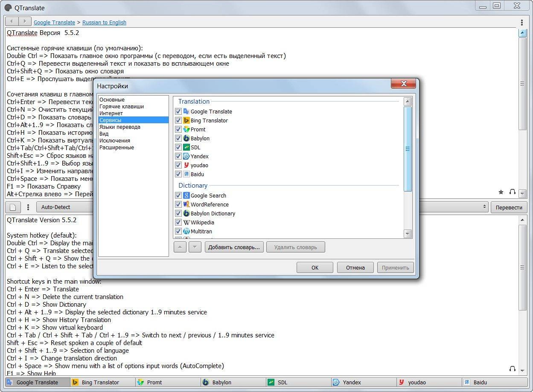Move selected service up with arrow button
The image size is (533, 392).
click(x=180, y=247)
